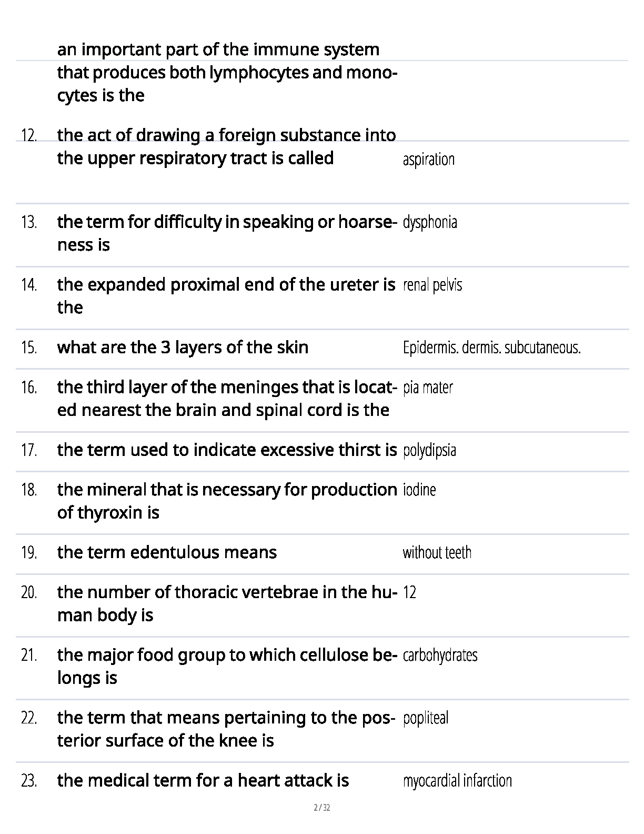Image resolution: width=644 pixels, height=834 pixels.
Task: Click the answer 'popliteal'
Action: (426, 718)
